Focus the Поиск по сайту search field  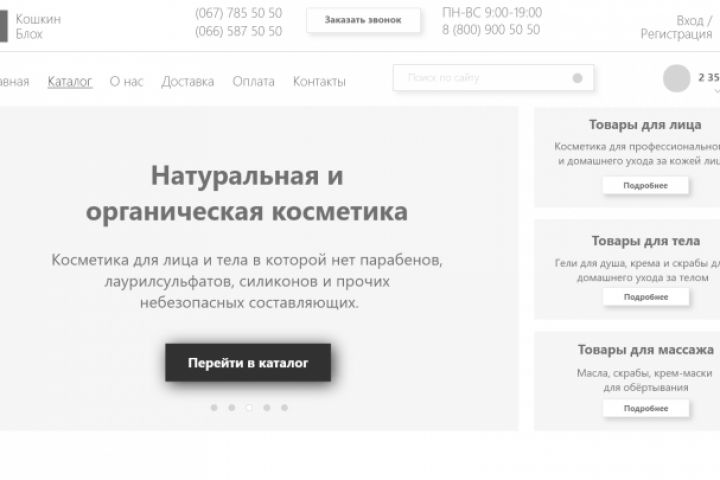pos(493,78)
